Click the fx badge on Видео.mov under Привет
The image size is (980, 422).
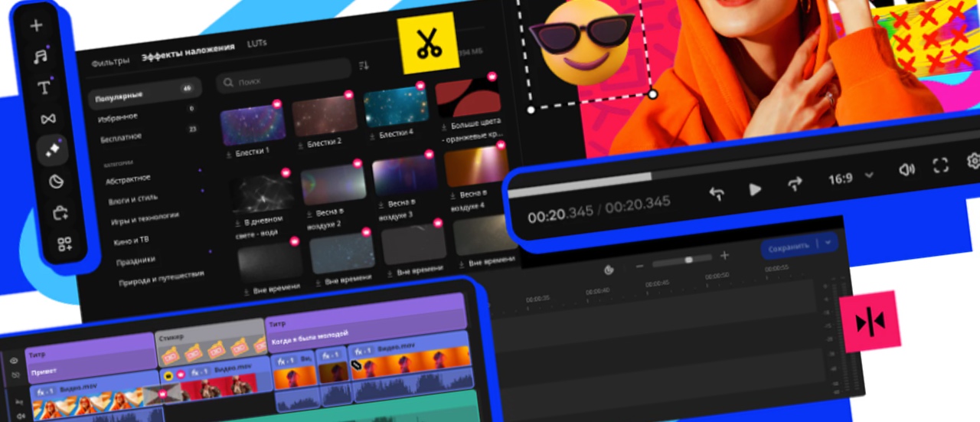coord(46,391)
